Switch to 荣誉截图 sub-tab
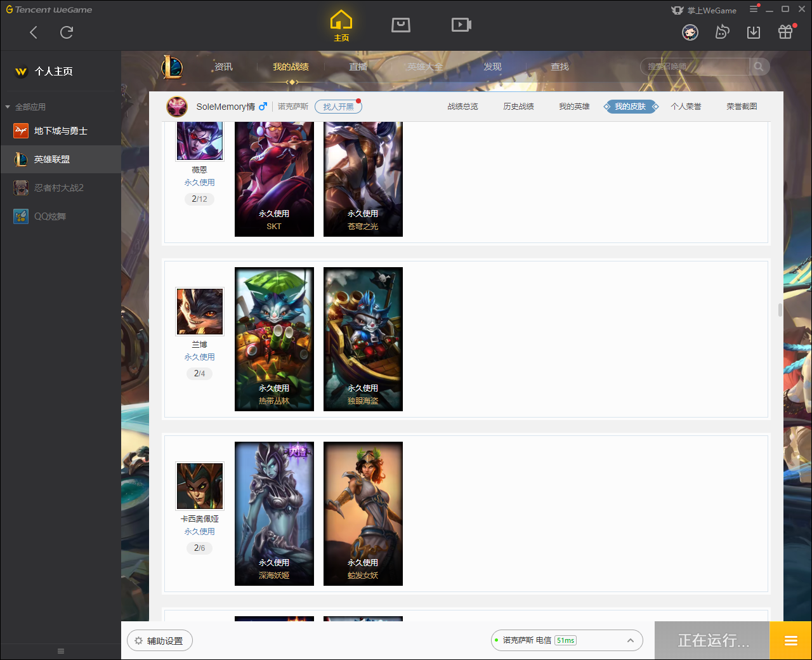 point(742,107)
